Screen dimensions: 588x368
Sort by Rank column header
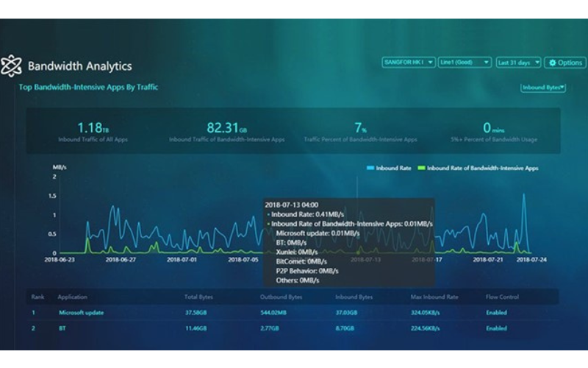coord(37,297)
